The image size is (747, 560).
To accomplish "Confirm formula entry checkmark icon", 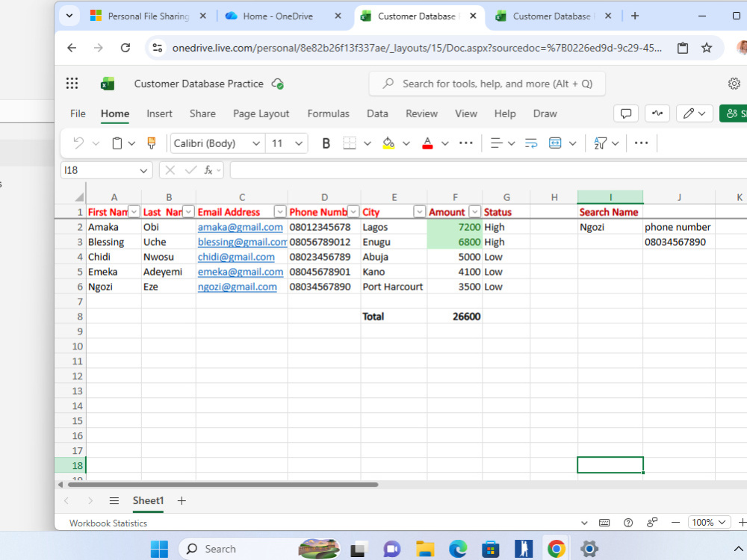I will point(190,170).
